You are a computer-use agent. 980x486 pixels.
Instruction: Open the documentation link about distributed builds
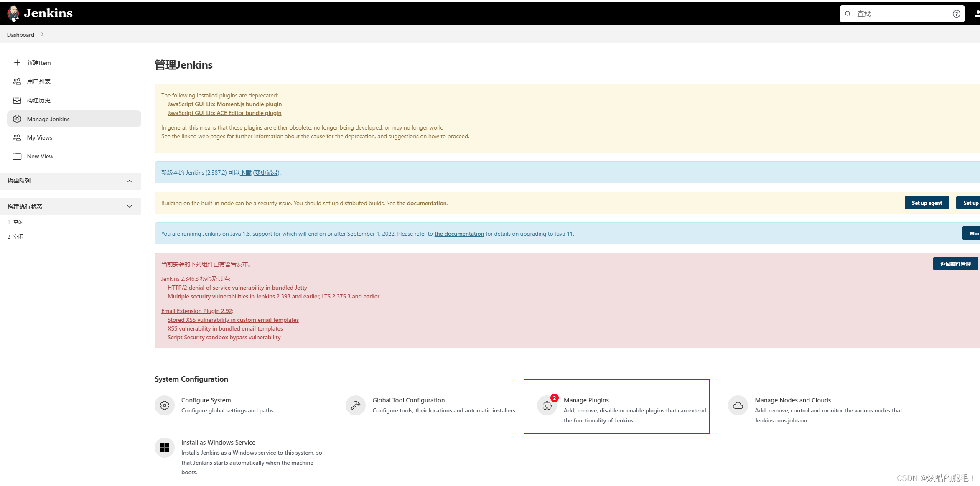tap(422, 203)
